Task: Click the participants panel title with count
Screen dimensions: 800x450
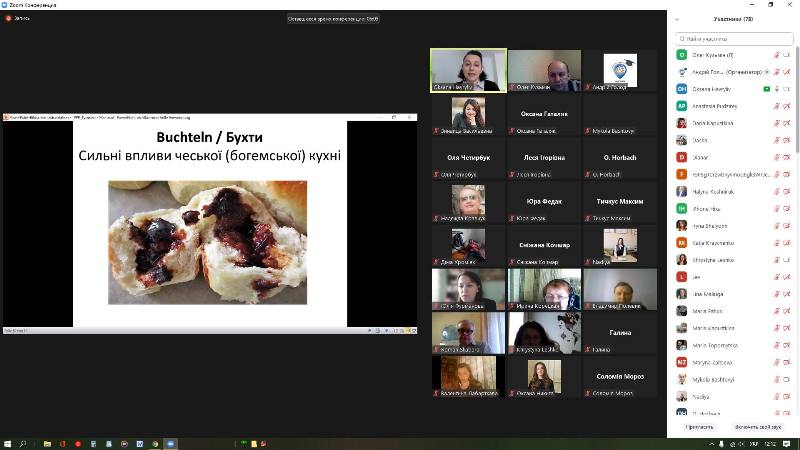Action: (733, 19)
